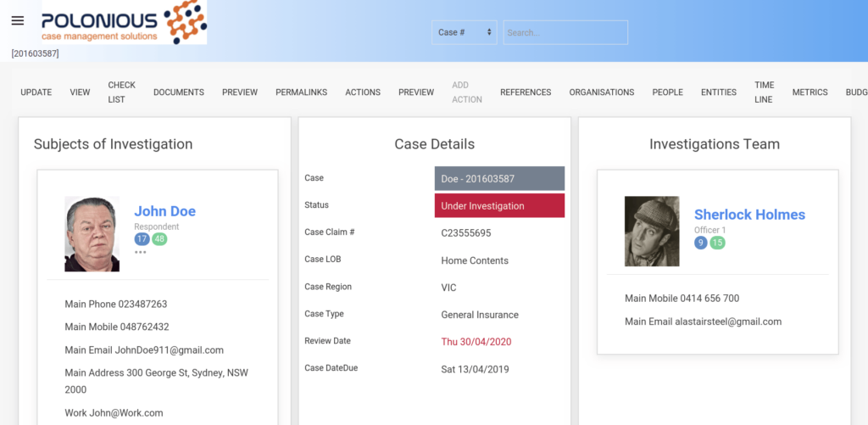Open the Sherlock Holmes profile link
The height and width of the screenshot is (425, 868).
pyautogui.click(x=749, y=215)
